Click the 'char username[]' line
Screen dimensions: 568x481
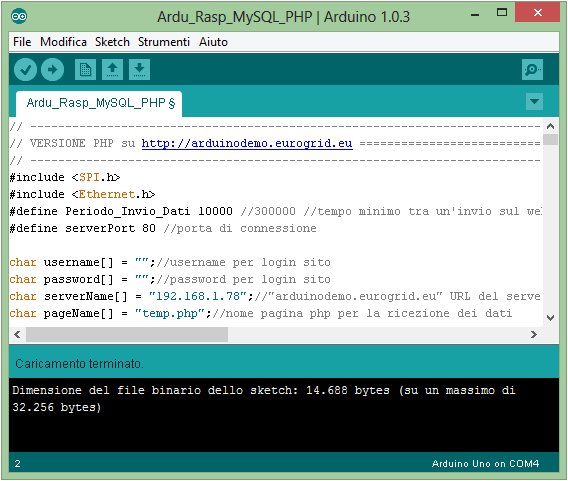pos(170,262)
